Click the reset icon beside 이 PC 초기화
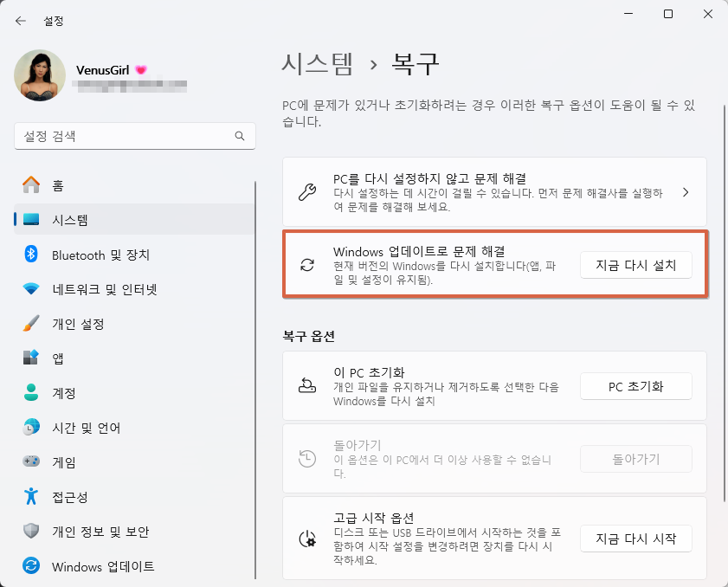 [x=307, y=385]
